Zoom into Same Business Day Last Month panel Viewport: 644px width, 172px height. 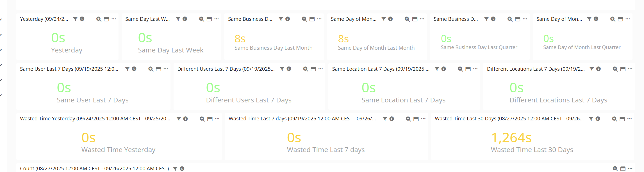click(x=304, y=19)
